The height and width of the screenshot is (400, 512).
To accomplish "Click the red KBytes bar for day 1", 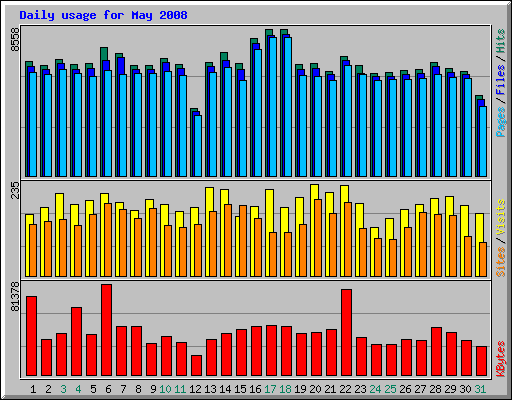I will [32, 336].
